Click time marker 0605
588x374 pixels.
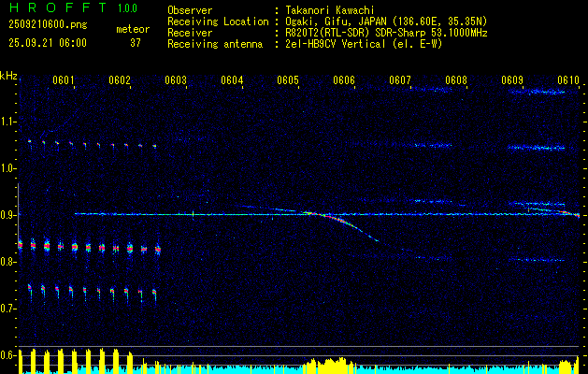pyautogui.click(x=288, y=79)
